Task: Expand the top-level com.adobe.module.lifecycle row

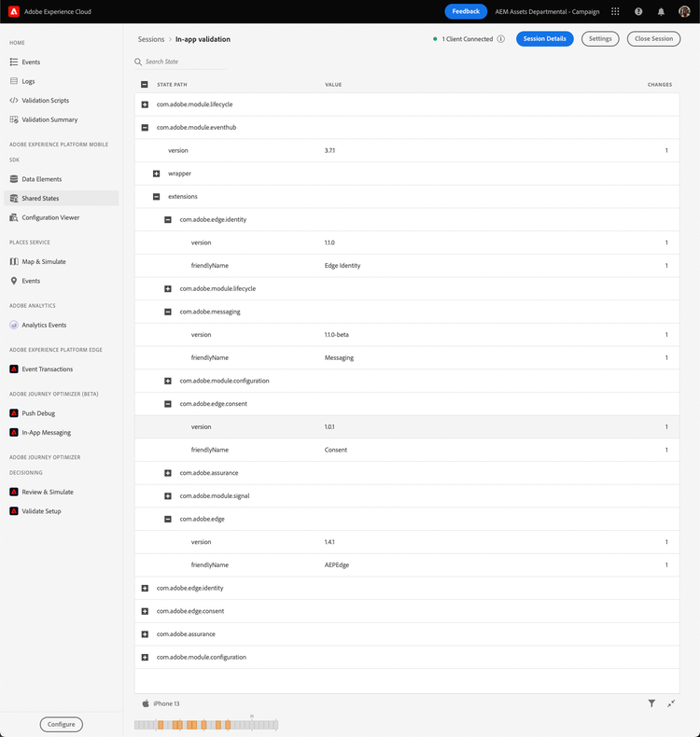Action: 145,104
